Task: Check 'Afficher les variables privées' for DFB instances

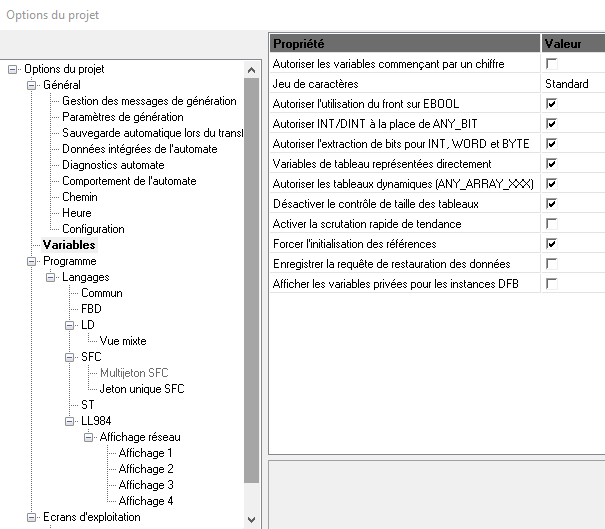Action: [551, 284]
